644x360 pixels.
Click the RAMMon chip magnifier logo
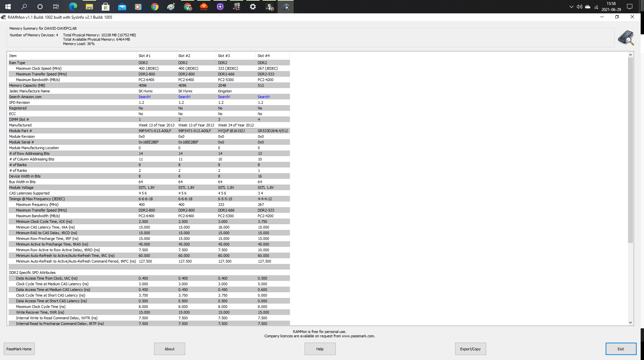click(x=626, y=38)
